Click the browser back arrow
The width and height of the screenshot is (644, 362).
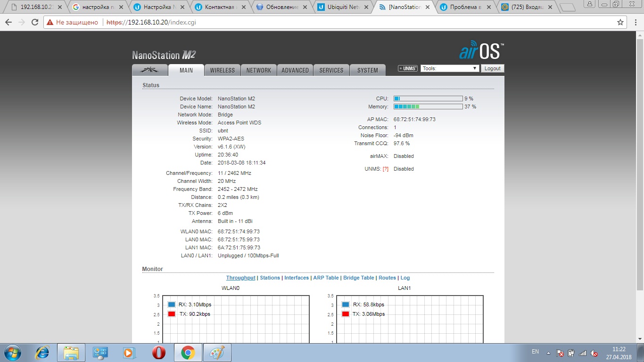point(8,22)
